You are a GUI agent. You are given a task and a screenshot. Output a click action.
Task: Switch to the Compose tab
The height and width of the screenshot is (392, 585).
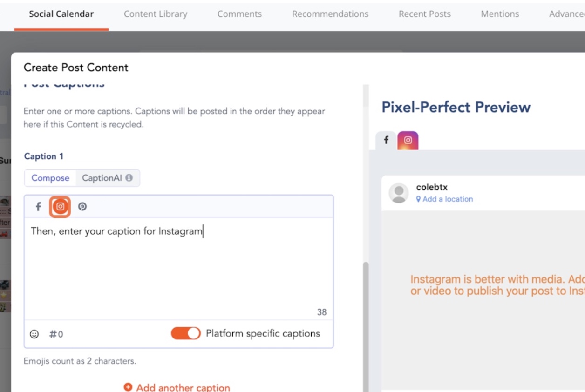(x=50, y=178)
